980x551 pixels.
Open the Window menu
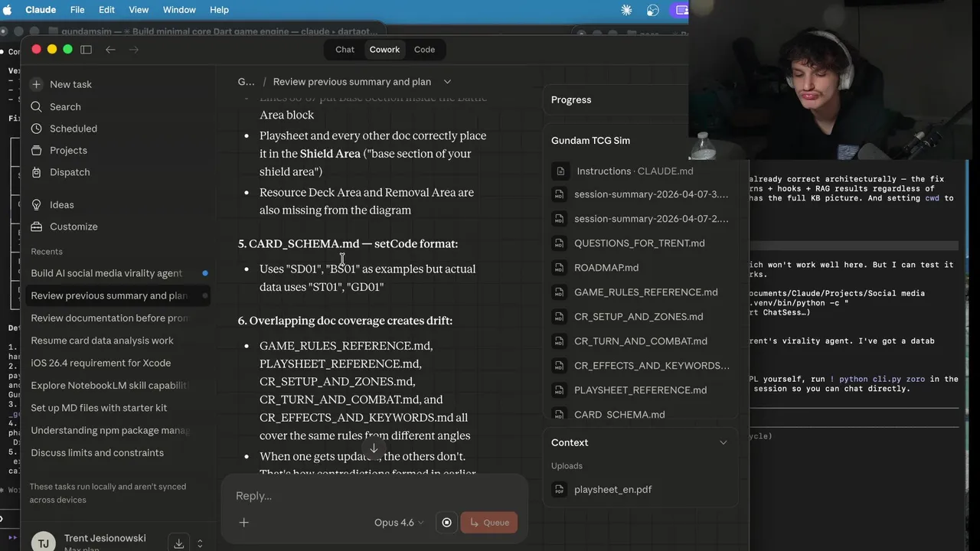coord(179,10)
